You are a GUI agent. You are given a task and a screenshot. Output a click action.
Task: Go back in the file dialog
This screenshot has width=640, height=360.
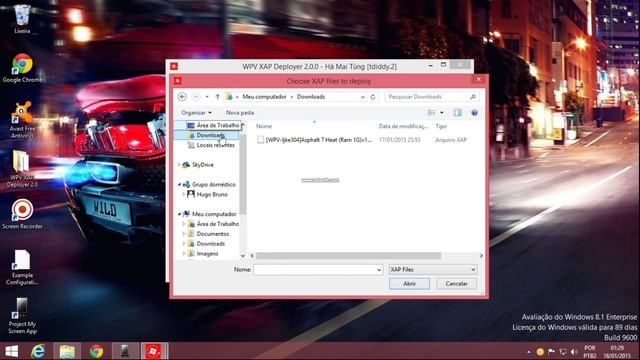coord(182,97)
